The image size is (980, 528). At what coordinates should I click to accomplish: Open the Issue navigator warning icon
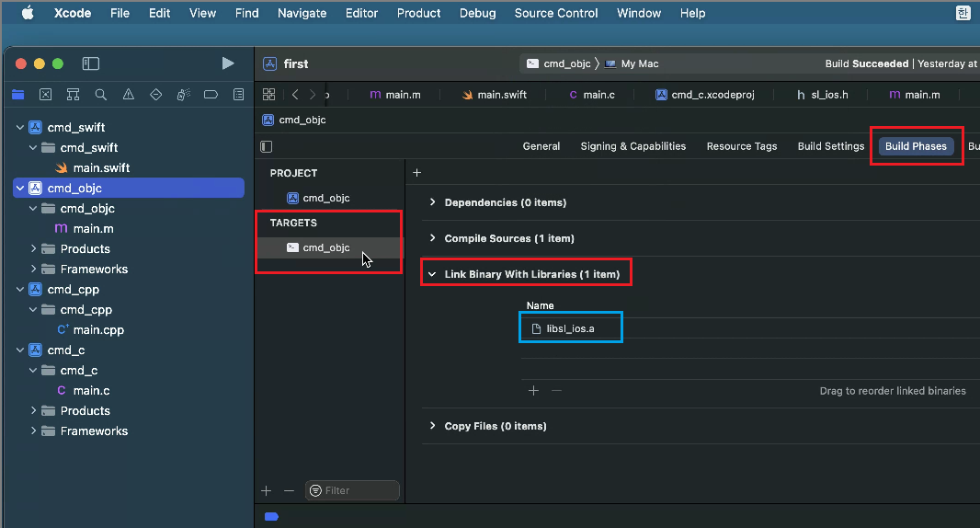128,95
